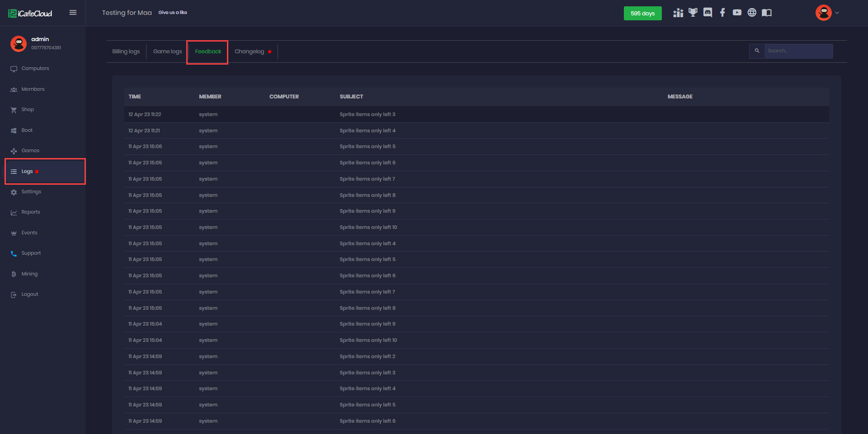Click the Facebook icon

point(722,13)
